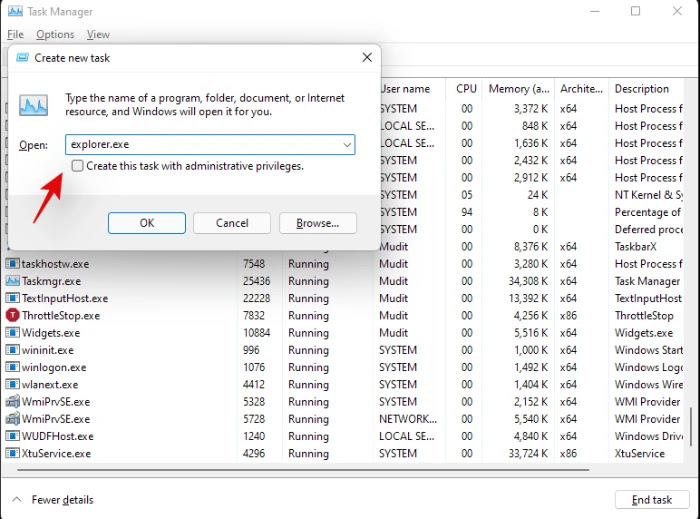
Task: Click PID 7832 in the list
Action: [x=254, y=316]
